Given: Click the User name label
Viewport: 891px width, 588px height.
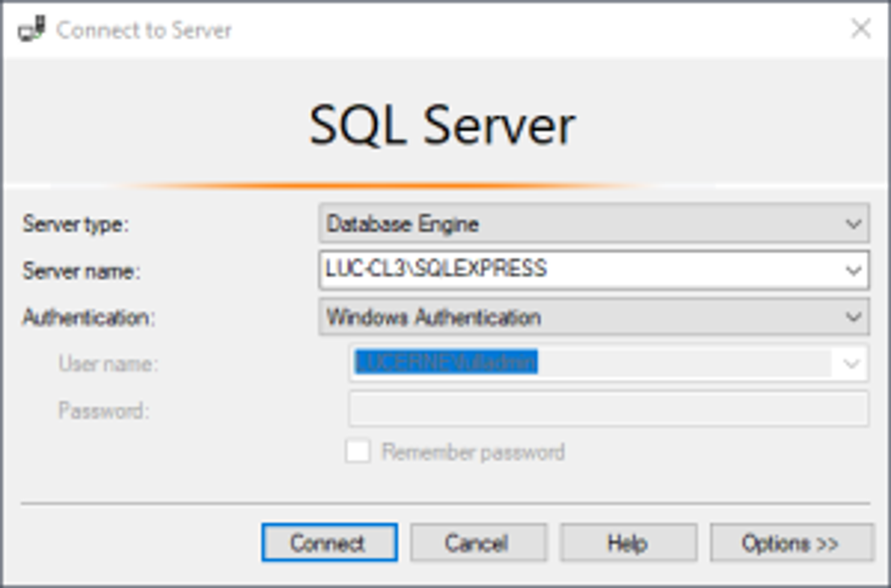Looking at the screenshot, I should click(x=108, y=363).
